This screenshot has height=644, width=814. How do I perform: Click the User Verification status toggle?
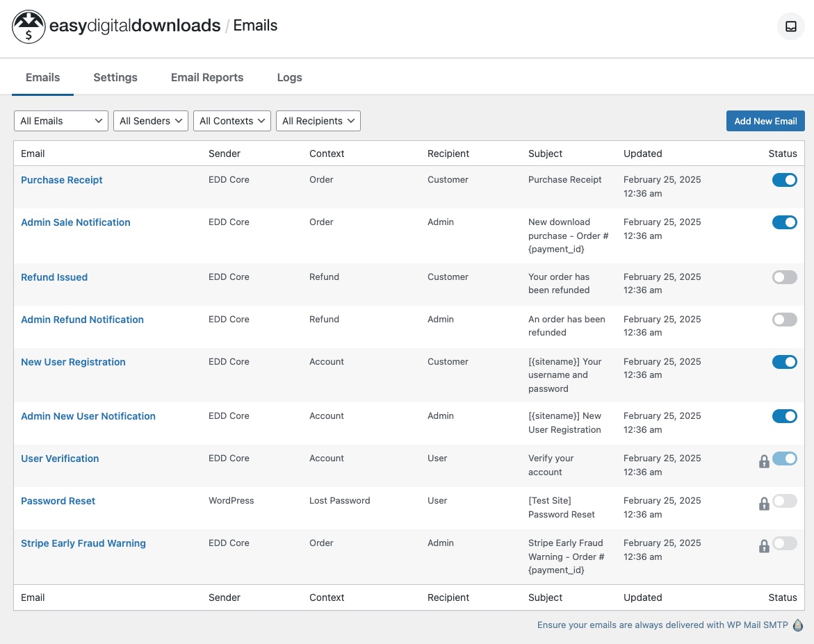(x=784, y=459)
